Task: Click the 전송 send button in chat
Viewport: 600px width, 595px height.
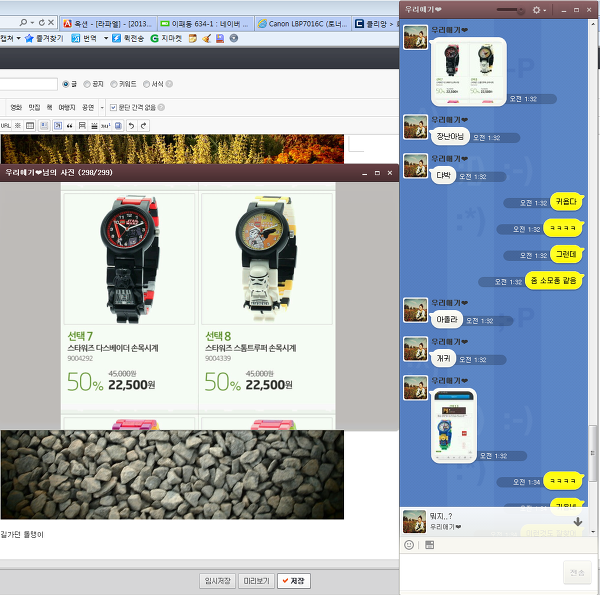Action: [577, 572]
